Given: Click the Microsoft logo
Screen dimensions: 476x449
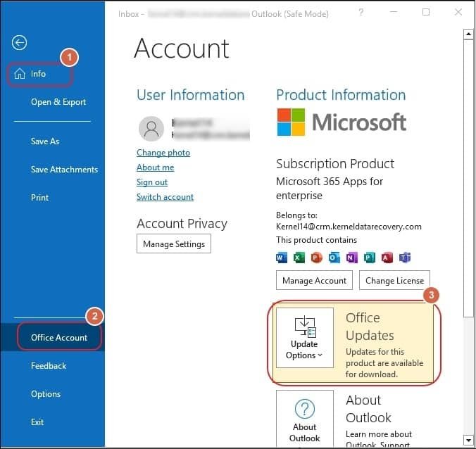Looking at the screenshot, I should [342, 122].
